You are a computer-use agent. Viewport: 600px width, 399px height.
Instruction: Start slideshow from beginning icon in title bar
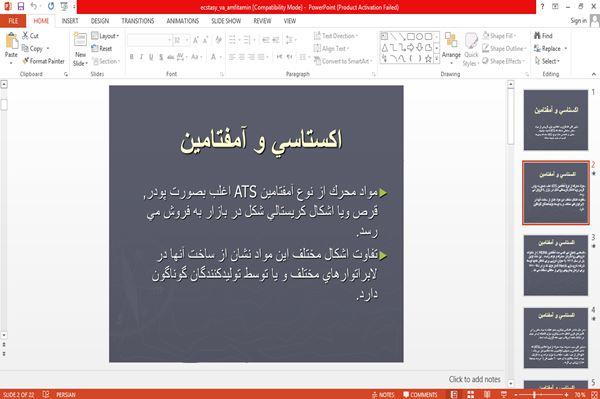pyautogui.click(x=64, y=7)
